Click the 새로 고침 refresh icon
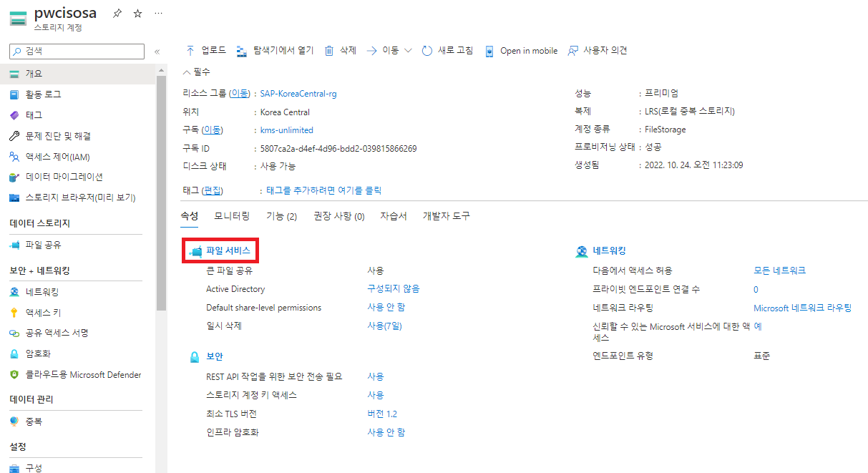Image resolution: width=868 pixels, height=473 pixels. (x=427, y=51)
